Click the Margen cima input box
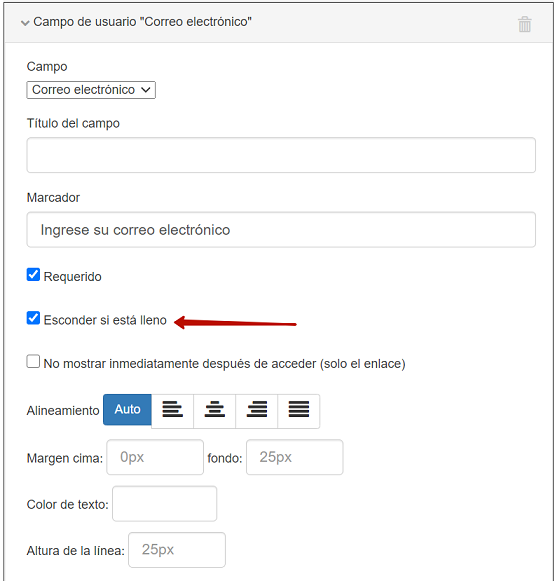This screenshot has height=581, width=555. [x=155, y=457]
